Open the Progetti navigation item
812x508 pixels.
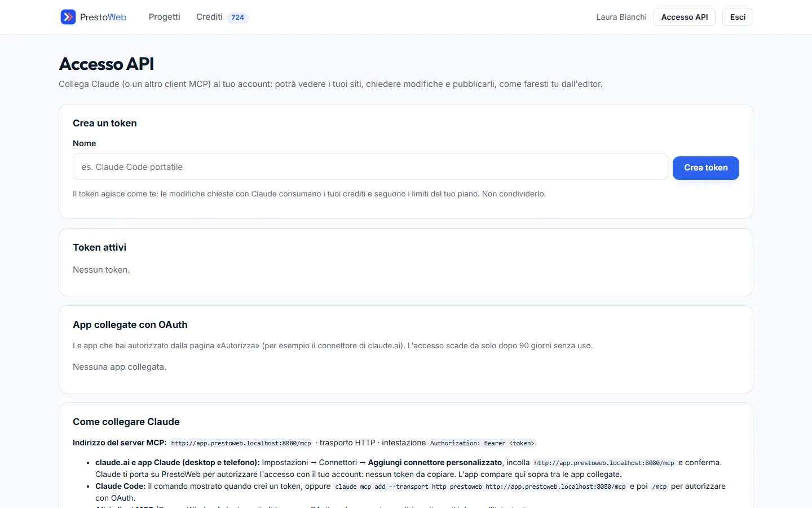tap(164, 17)
